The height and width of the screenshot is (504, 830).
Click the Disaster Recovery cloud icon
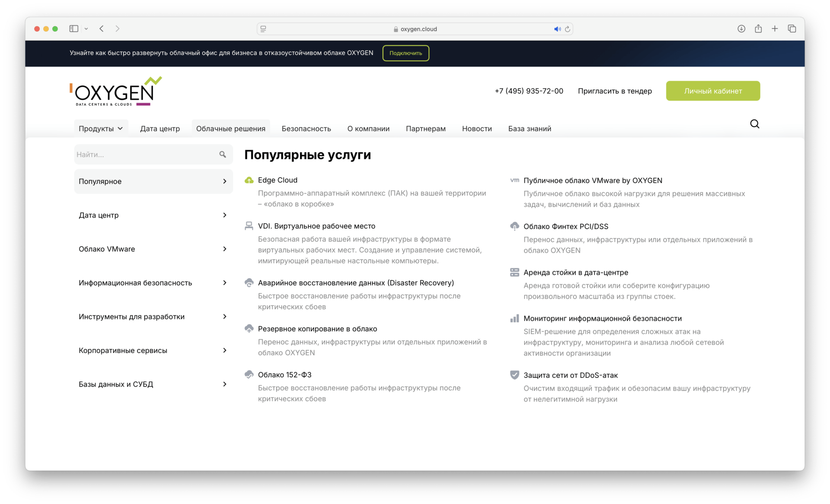[x=249, y=283]
